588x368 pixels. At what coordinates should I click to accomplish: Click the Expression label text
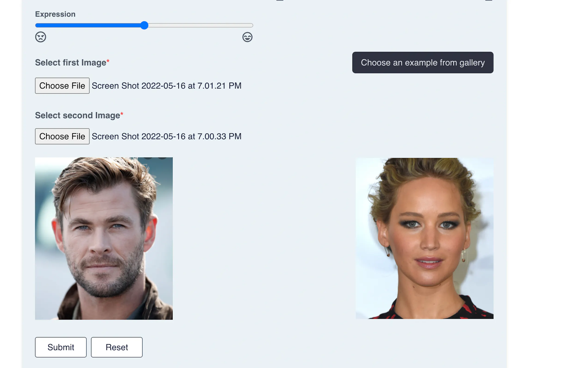55,14
